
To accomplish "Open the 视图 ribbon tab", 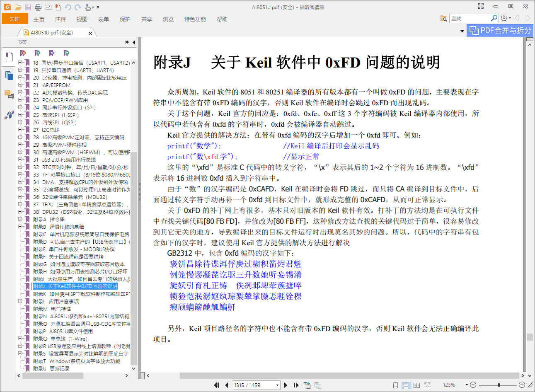I will (x=82, y=19).
